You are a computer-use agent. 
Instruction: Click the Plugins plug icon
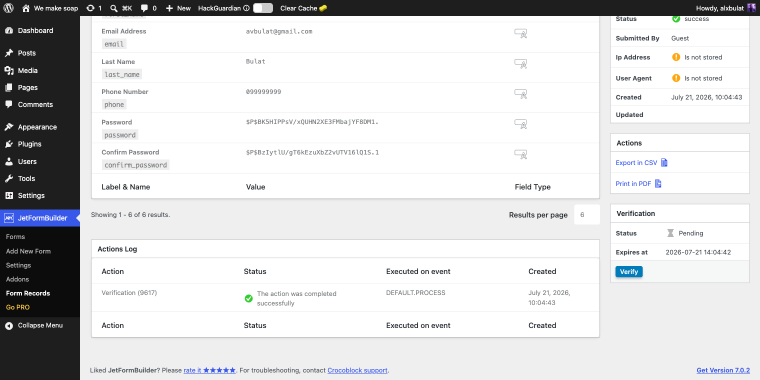(9, 144)
